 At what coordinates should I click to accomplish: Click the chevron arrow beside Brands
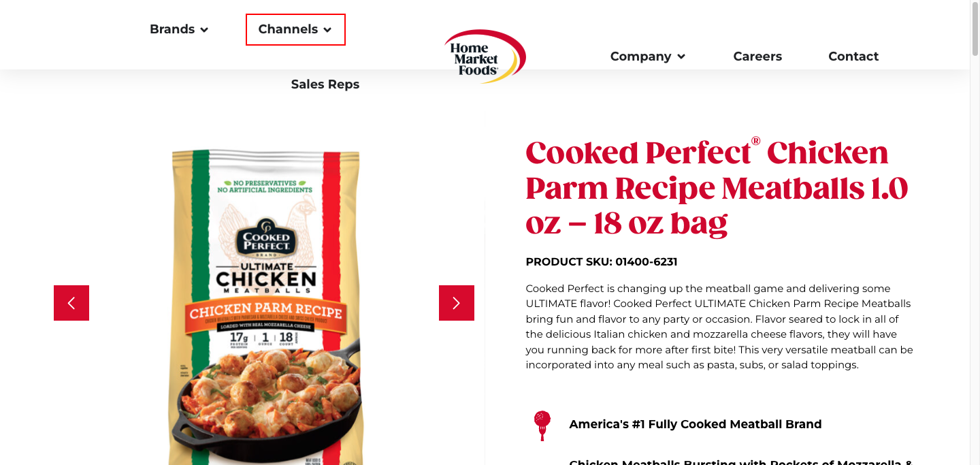pos(204,30)
